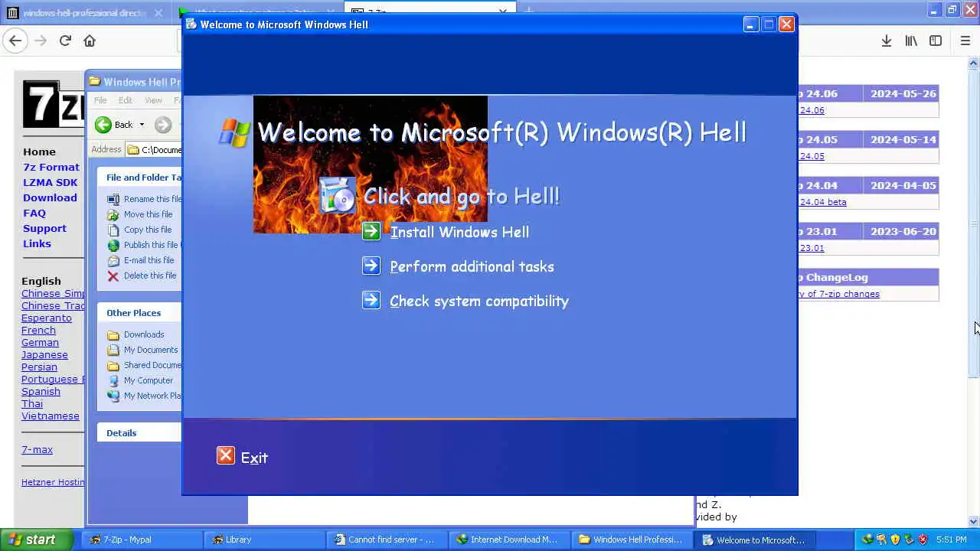Click the Explorer Forward arrow button
Screen dimensions: 980x551
(x=162, y=124)
